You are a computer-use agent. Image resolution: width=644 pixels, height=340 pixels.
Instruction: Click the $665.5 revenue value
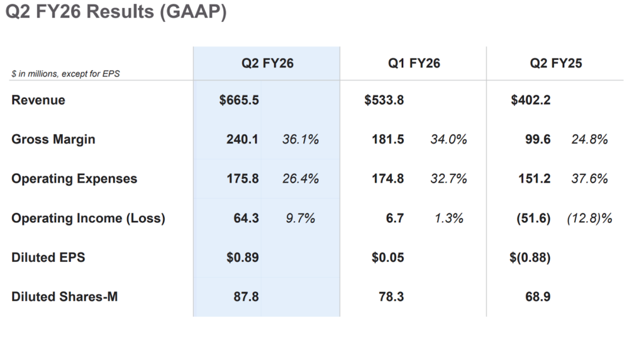pos(239,100)
